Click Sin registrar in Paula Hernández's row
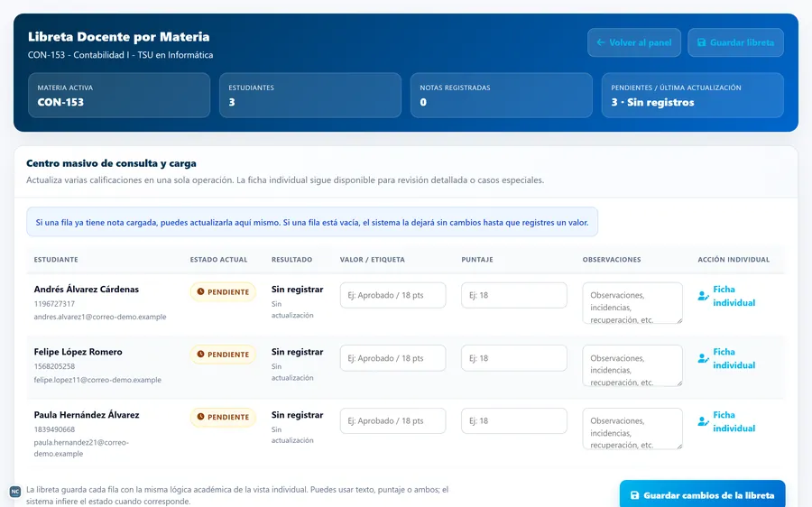The height and width of the screenshot is (507, 812). point(297,415)
